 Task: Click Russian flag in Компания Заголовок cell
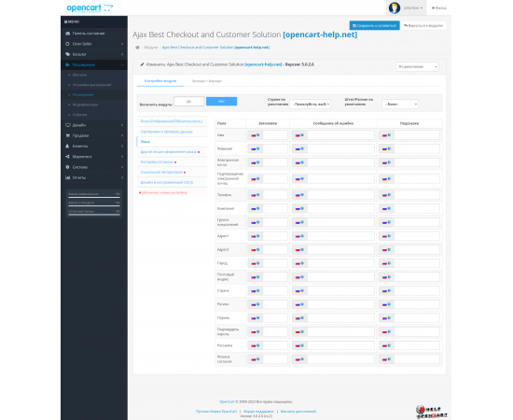pos(253,209)
